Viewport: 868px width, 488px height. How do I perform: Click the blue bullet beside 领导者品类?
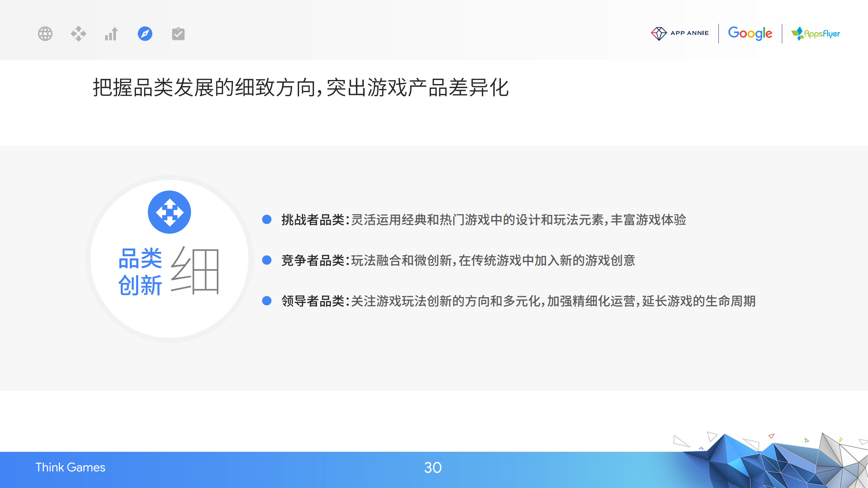click(x=267, y=301)
